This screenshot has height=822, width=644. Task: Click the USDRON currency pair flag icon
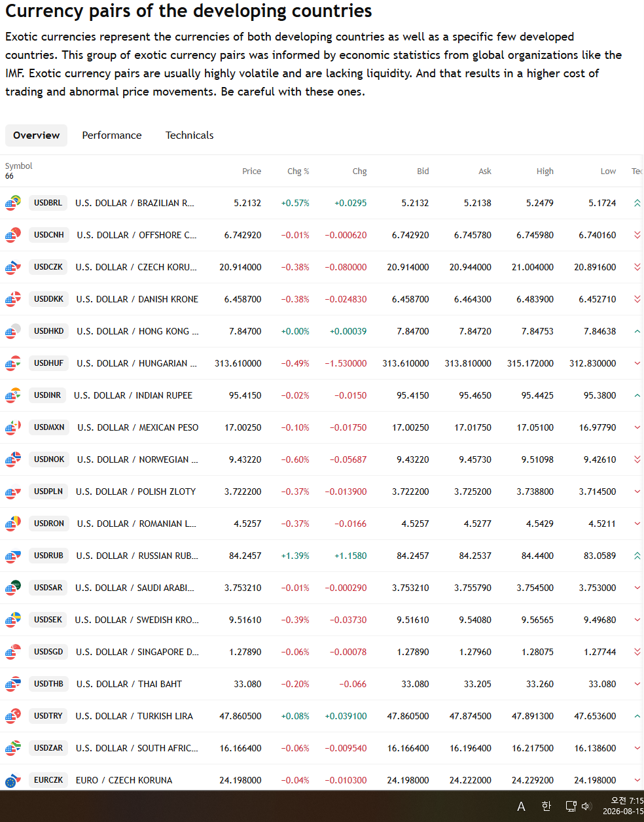click(x=13, y=524)
